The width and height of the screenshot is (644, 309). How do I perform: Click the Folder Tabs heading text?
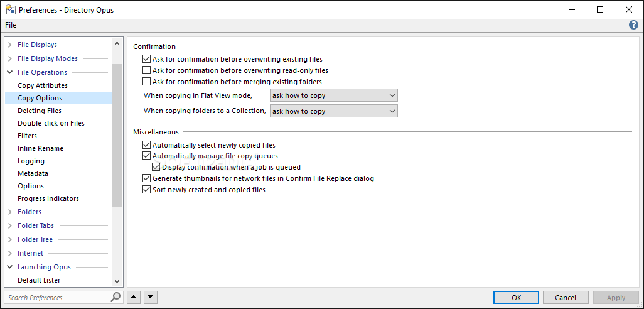pos(36,225)
